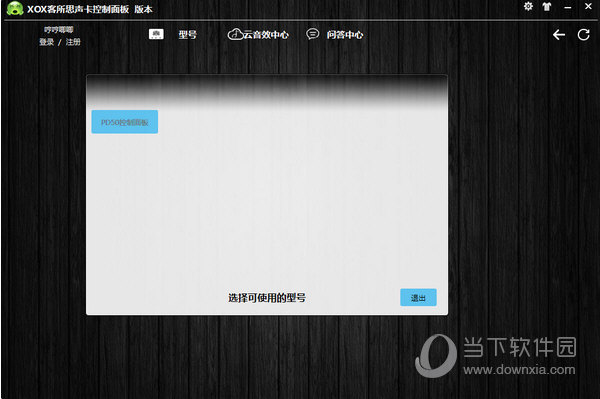Click the back arrow icon
600x399 pixels.
[x=559, y=35]
